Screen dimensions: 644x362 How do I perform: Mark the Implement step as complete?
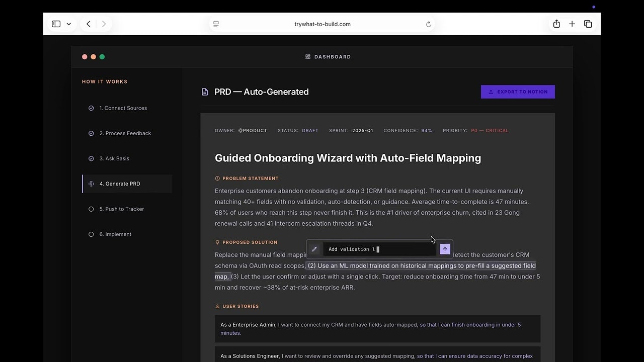[x=91, y=234]
